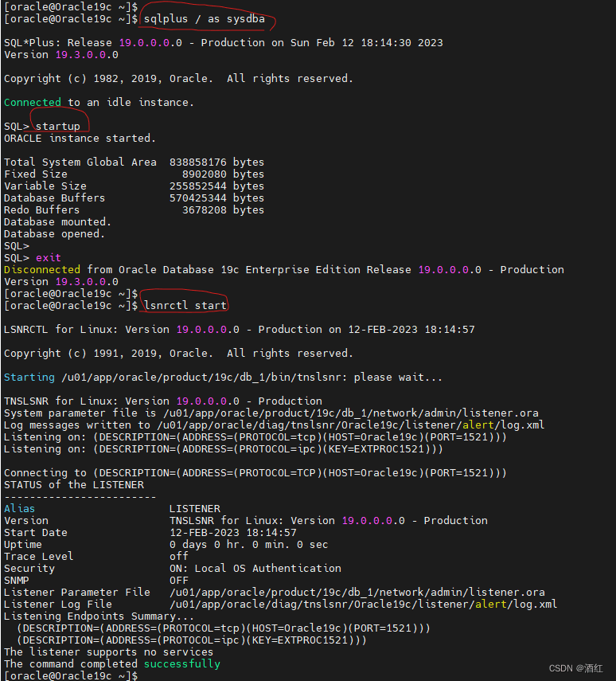Click the 'Listener Parameter File' path
Viewport: 616px width, 681px height.
coord(357,592)
